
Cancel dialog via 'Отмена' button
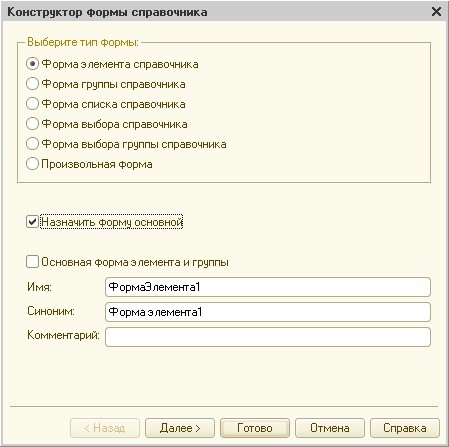(x=330, y=428)
